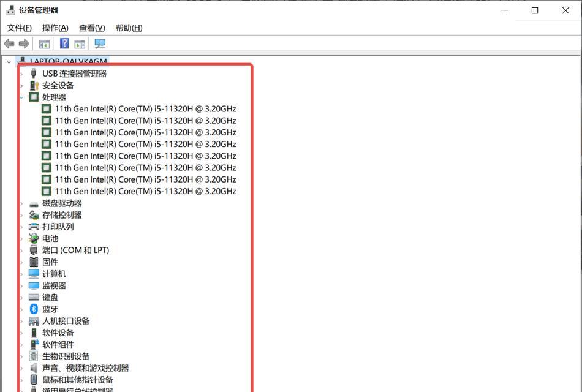Screen dimensions: 582x392
Task: Select the 打印队列 label
Action: tap(58, 227)
